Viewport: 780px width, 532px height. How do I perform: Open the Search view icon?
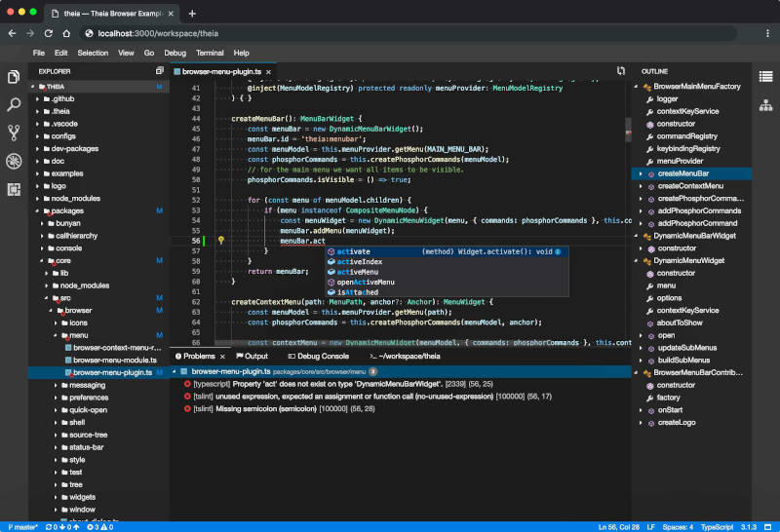click(x=14, y=104)
